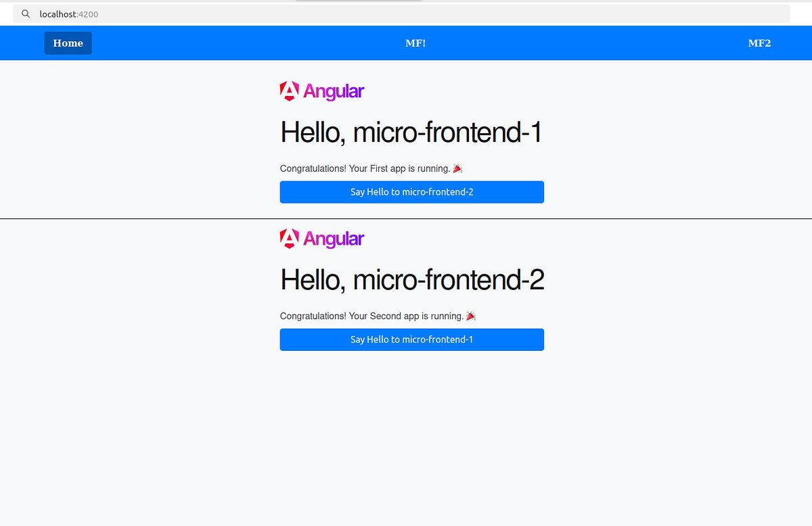
Task: Click the divider line between the two micro-frontends
Action: click(406, 218)
